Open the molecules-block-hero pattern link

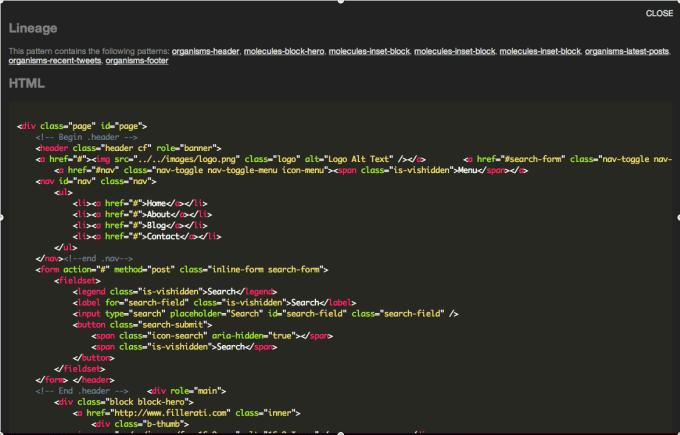coord(284,51)
